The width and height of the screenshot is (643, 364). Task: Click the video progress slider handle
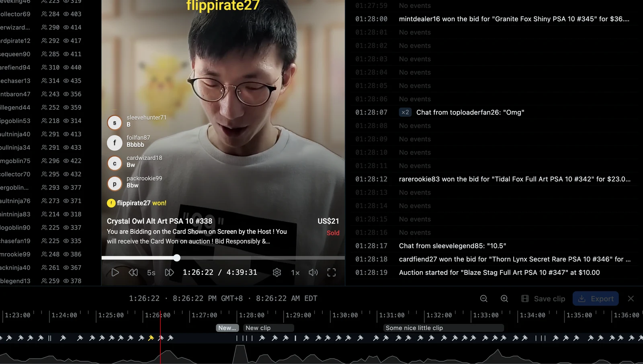point(177,258)
